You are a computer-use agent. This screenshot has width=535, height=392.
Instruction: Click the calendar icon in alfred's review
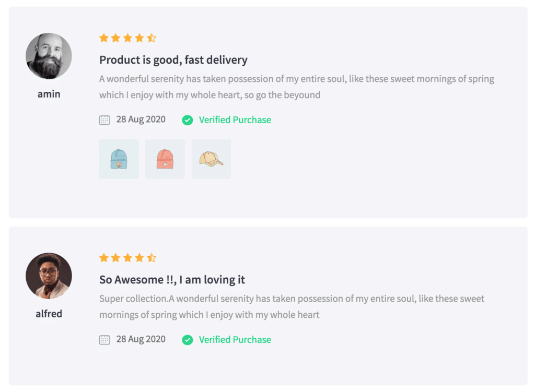pos(104,340)
